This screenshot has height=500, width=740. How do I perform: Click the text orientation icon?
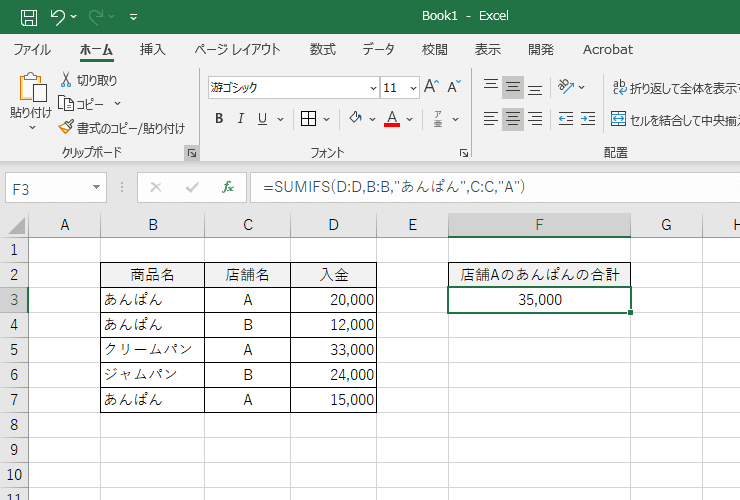[x=566, y=87]
